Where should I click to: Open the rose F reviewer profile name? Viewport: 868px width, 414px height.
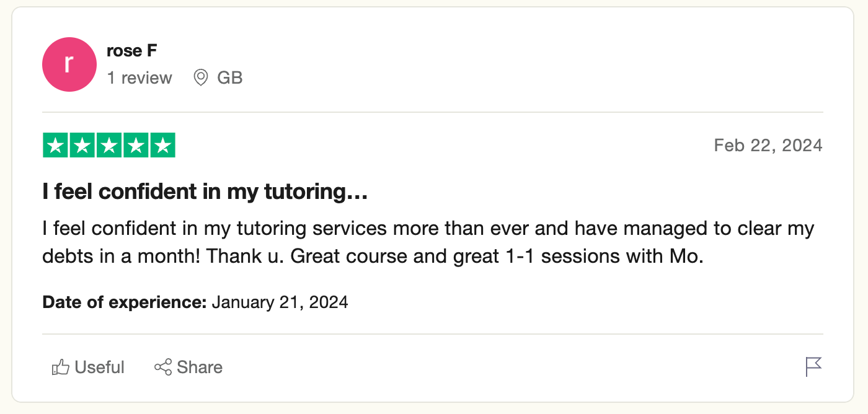(x=131, y=51)
